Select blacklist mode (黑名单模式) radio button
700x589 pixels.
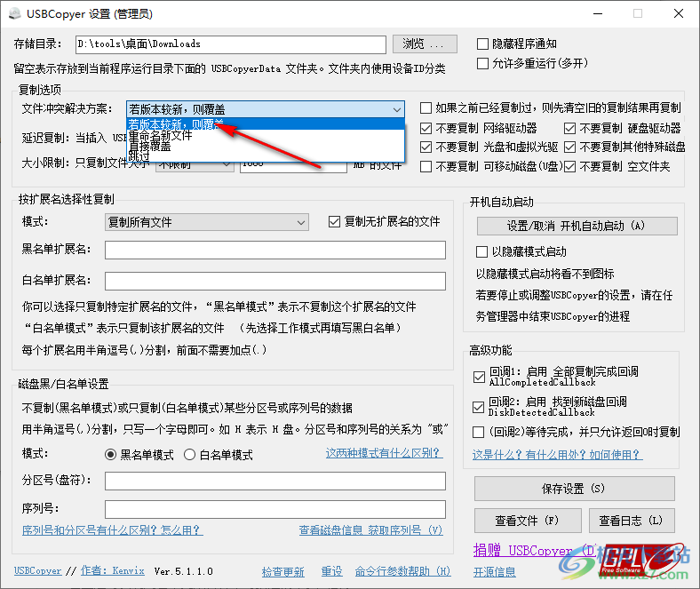coord(110,455)
